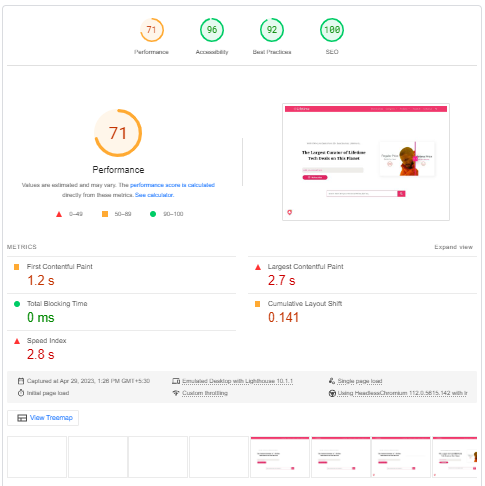This screenshot has width=485, height=486.
Task: Expand the Single page load details
Action: pyautogui.click(x=360, y=381)
